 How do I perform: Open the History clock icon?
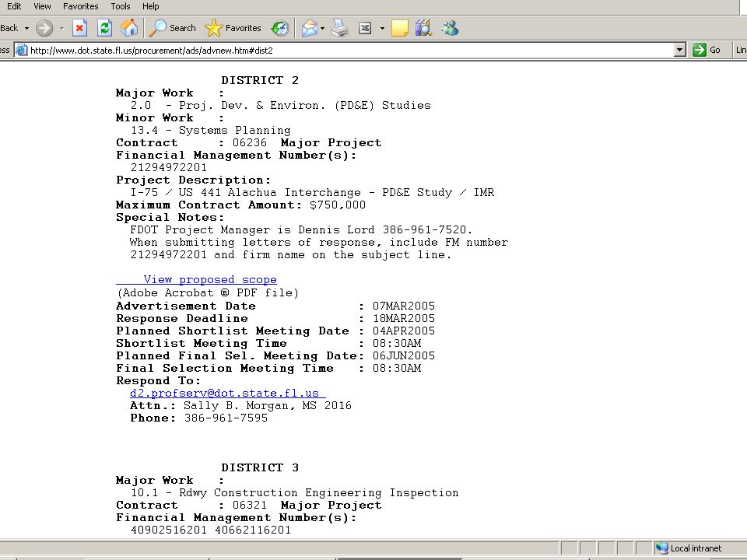click(x=280, y=28)
